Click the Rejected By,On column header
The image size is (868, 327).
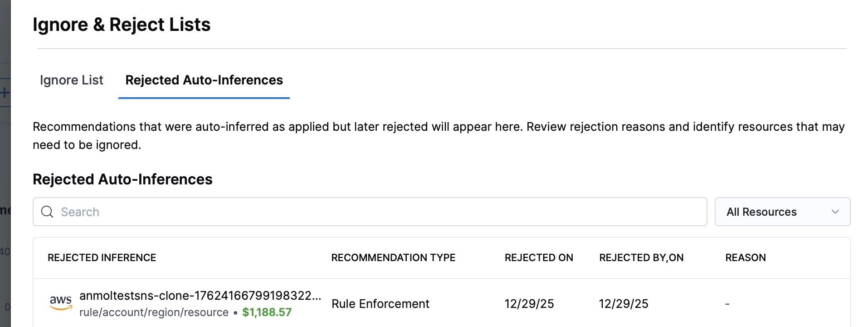coord(641,258)
